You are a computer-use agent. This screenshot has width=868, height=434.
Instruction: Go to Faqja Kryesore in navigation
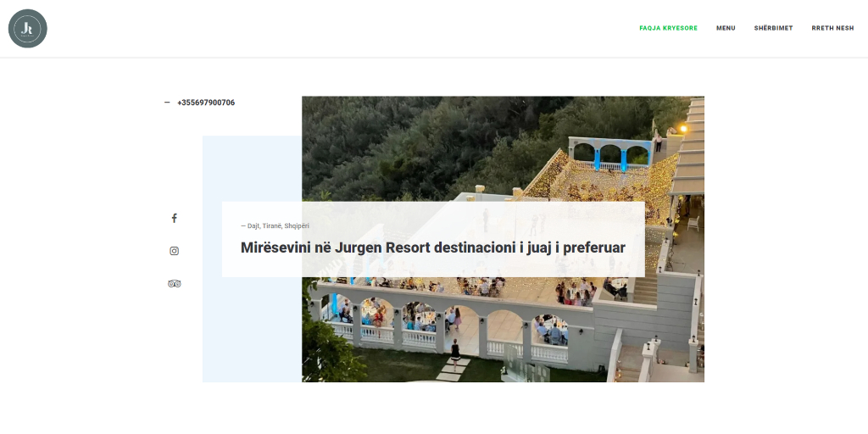pos(668,28)
